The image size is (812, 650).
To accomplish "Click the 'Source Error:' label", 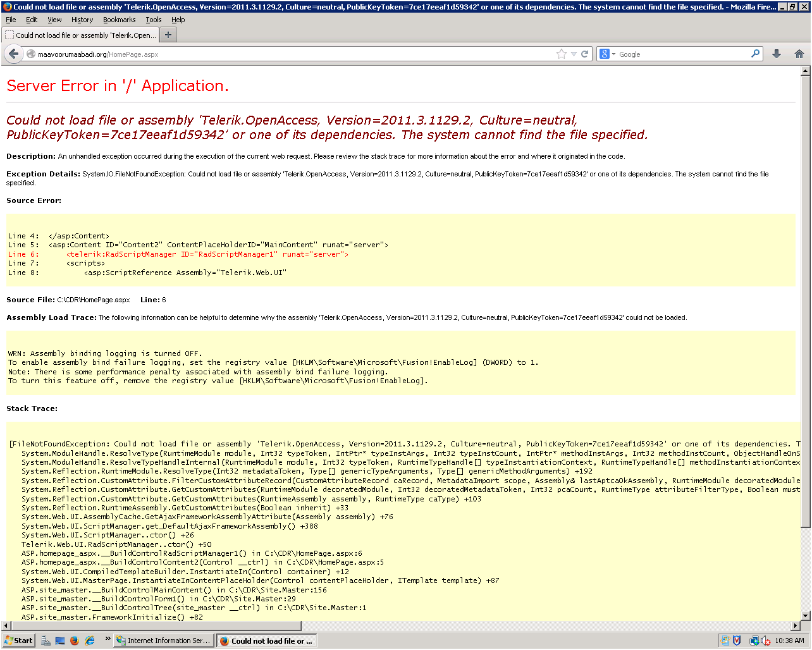I will [x=34, y=200].
